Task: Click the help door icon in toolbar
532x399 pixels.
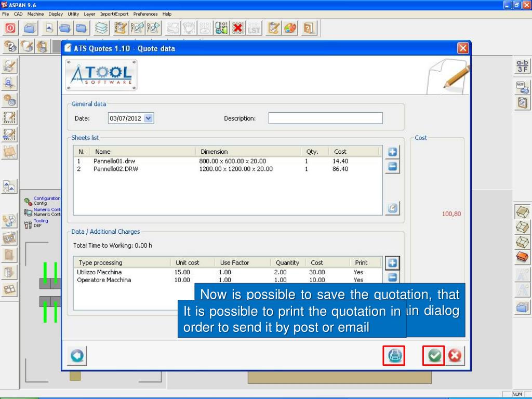Action: [x=309, y=28]
